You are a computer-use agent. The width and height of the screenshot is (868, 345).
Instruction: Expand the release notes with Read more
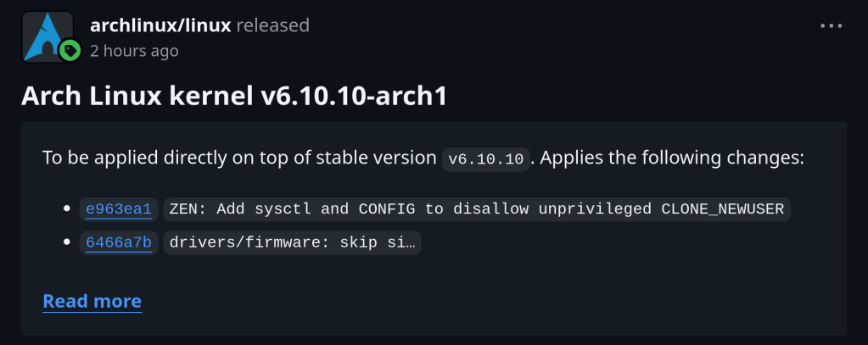pos(92,301)
